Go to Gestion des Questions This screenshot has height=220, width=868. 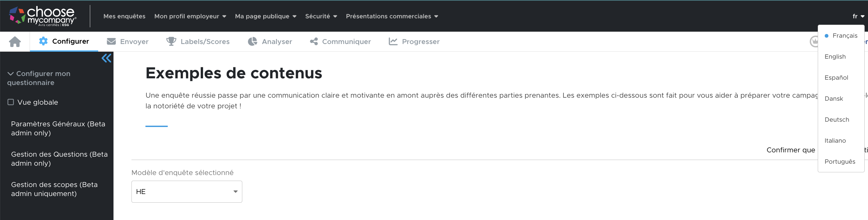[59, 159]
